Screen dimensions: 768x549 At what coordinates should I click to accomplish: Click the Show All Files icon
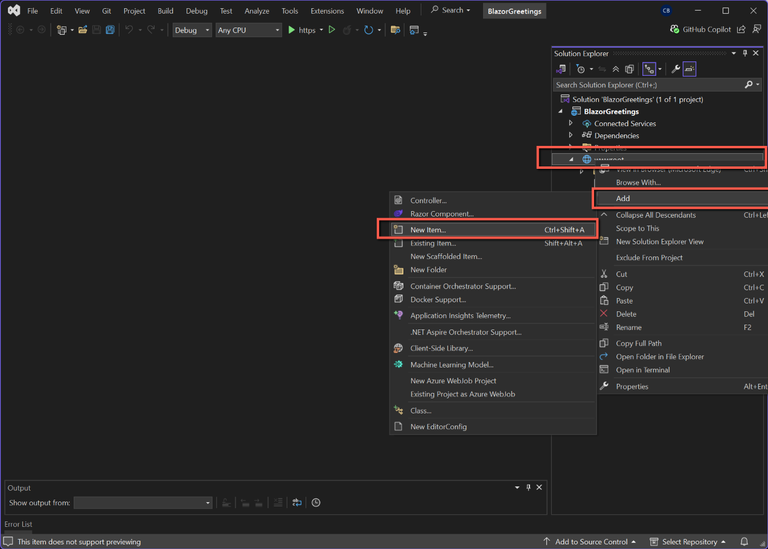(629, 69)
